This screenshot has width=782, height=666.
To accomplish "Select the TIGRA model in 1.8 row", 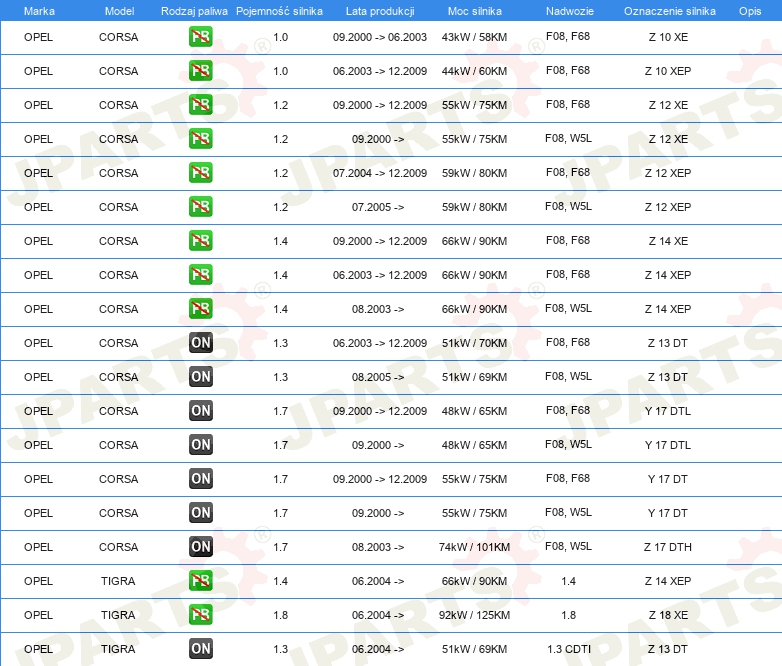I will (x=118, y=615).
